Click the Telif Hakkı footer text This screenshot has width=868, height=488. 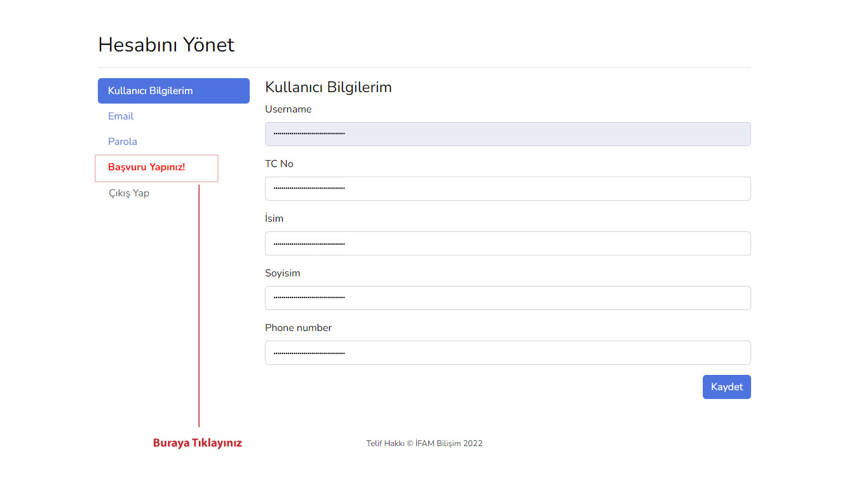point(424,444)
